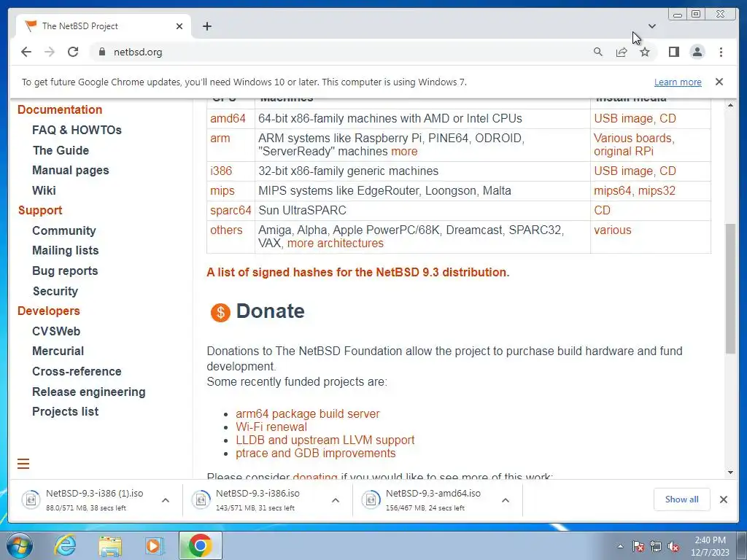Open Windows Explorer from taskbar

(x=110, y=545)
